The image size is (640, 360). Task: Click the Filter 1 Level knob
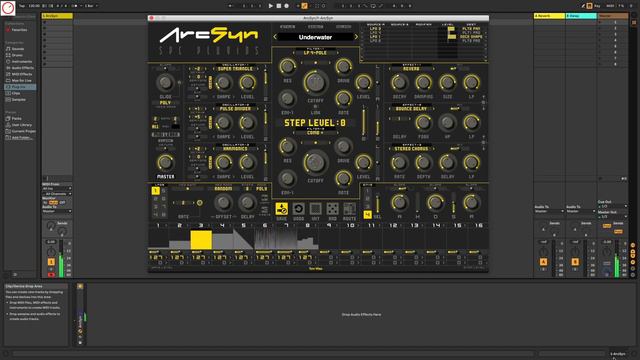tap(363, 82)
